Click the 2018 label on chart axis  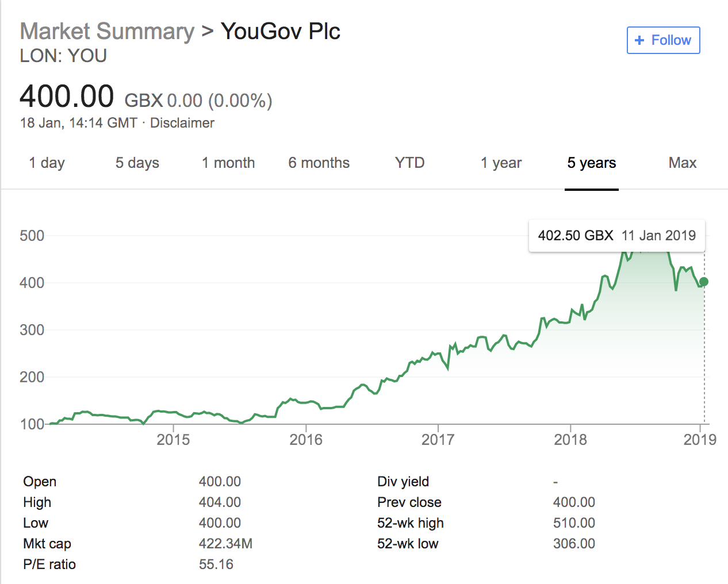570,440
